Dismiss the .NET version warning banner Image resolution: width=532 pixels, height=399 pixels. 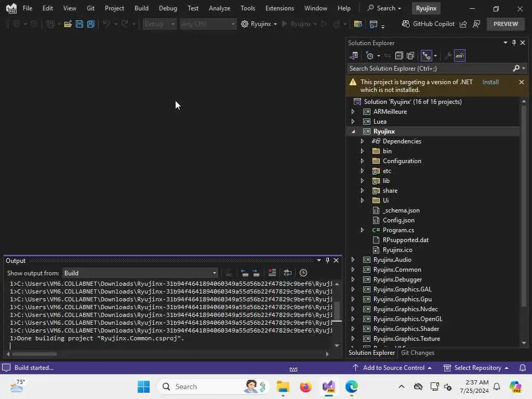pyautogui.click(x=522, y=82)
